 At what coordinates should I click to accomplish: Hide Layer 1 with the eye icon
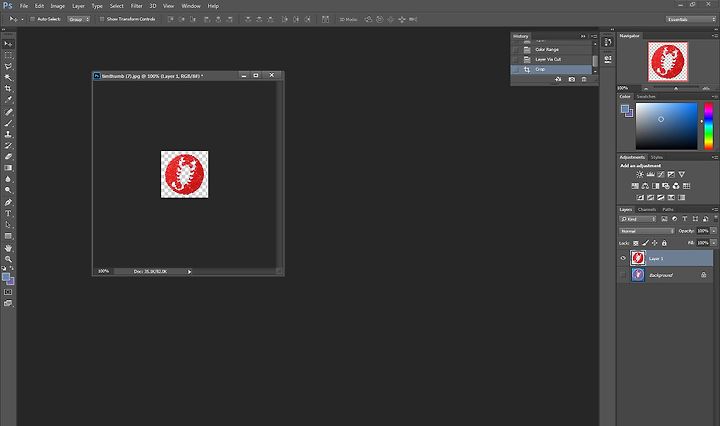tap(623, 258)
